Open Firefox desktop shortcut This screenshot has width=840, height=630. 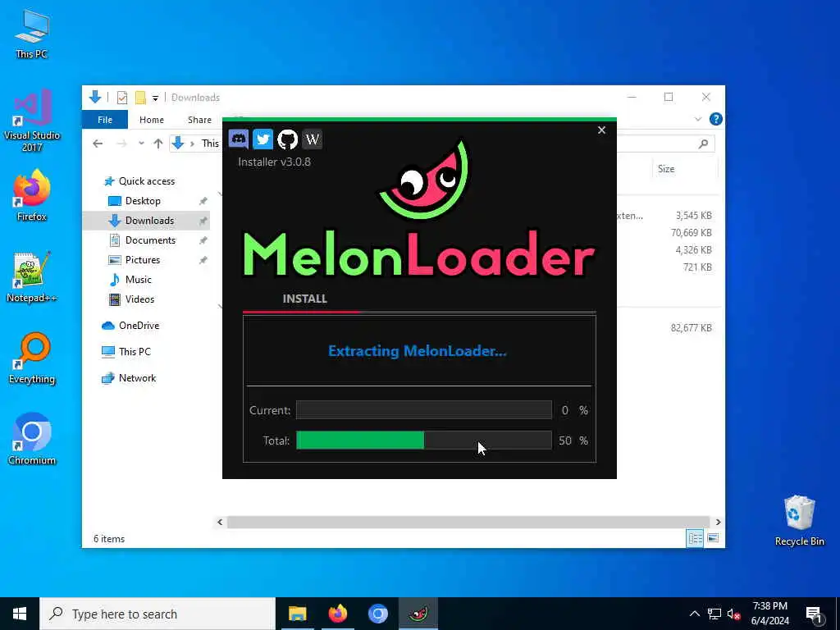point(32,195)
